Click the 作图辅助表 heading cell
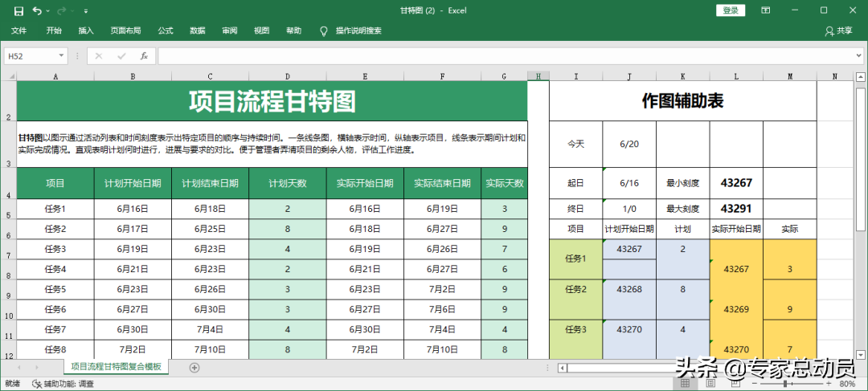 (x=682, y=101)
